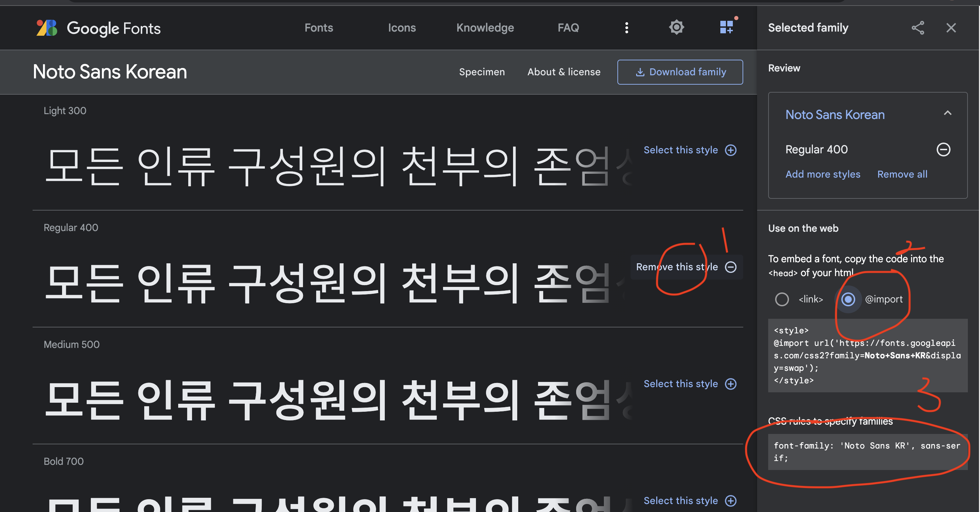980x512 pixels.
Task: Click the 'CSS rules to specify families' heading
Action: (830, 421)
